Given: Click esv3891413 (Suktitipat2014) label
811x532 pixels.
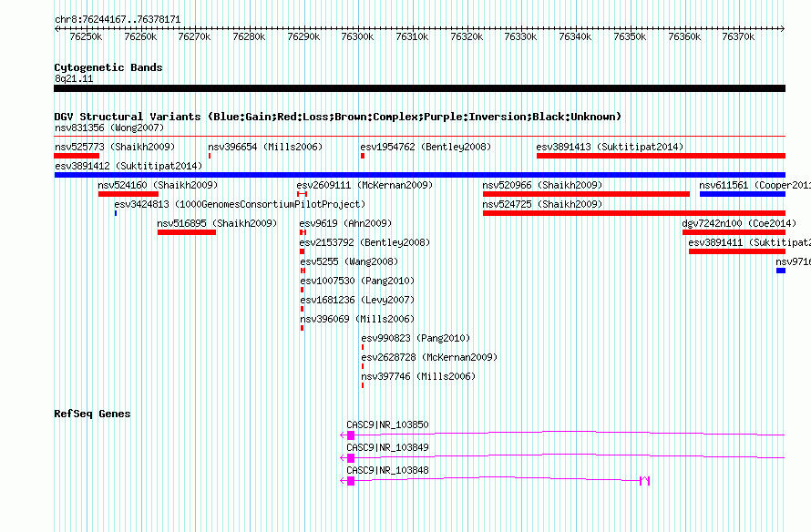Looking at the screenshot, I should pyautogui.click(x=610, y=147).
